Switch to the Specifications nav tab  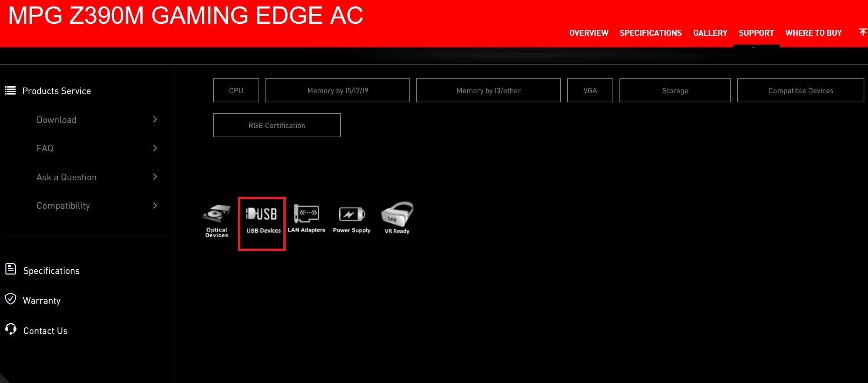click(x=650, y=33)
